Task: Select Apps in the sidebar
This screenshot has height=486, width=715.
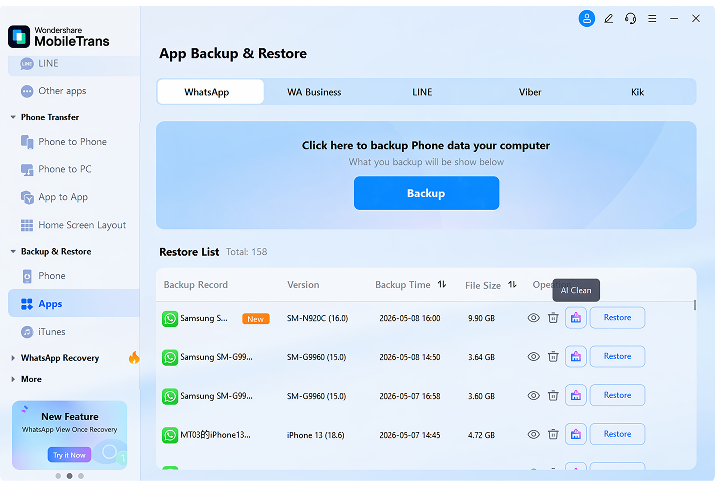Action: click(74, 304)
